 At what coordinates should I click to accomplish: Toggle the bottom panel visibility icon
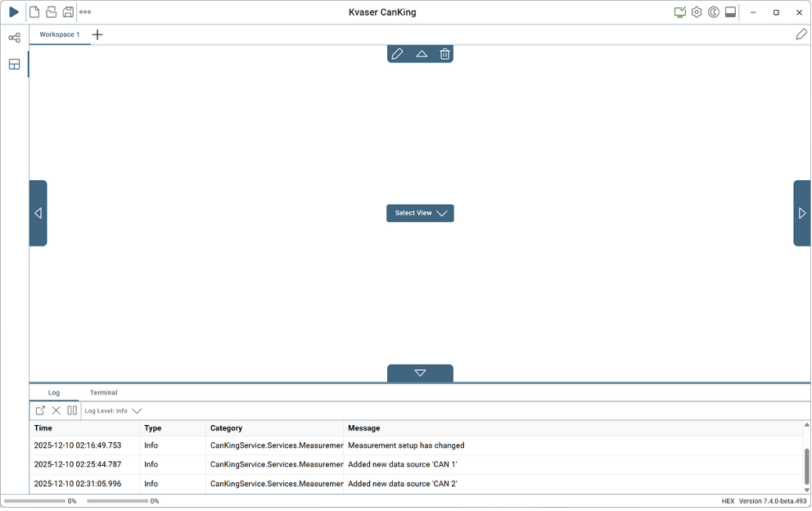pyautogui.click(x=730, y=12)
